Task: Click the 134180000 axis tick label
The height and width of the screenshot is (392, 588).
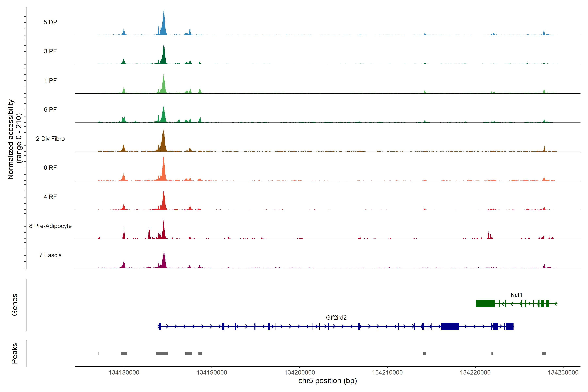Action: click(124, 372)
